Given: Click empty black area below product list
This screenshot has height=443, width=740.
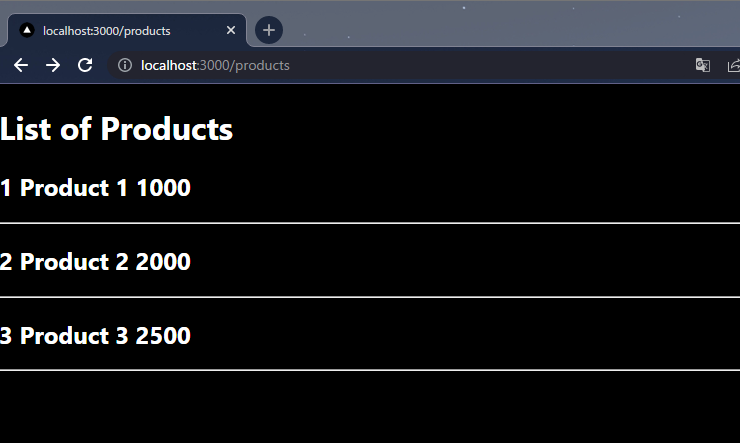Looking at the screenshot, I should pyautogui.click(x=370, y=407).
